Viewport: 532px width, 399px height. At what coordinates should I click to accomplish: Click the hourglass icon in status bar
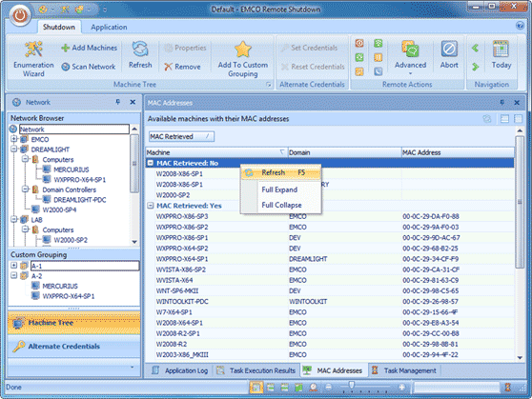coord(508,388)
